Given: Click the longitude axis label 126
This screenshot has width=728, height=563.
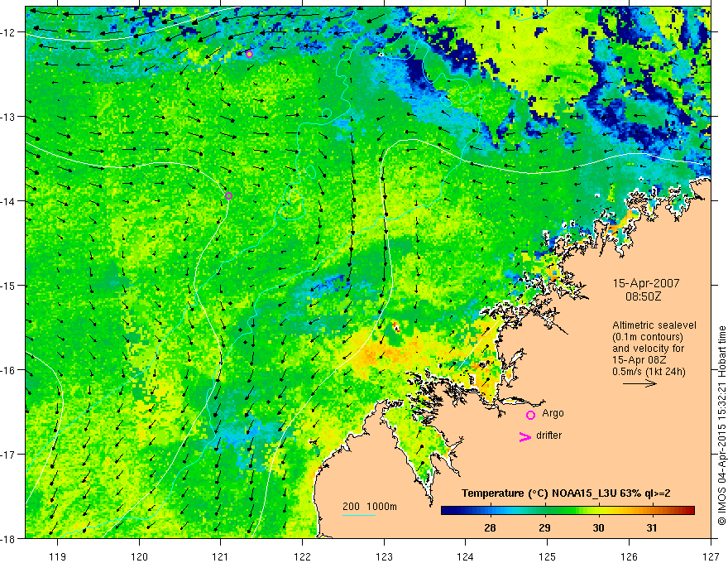Looking at the screenshot, I should [x=629, y=556].
